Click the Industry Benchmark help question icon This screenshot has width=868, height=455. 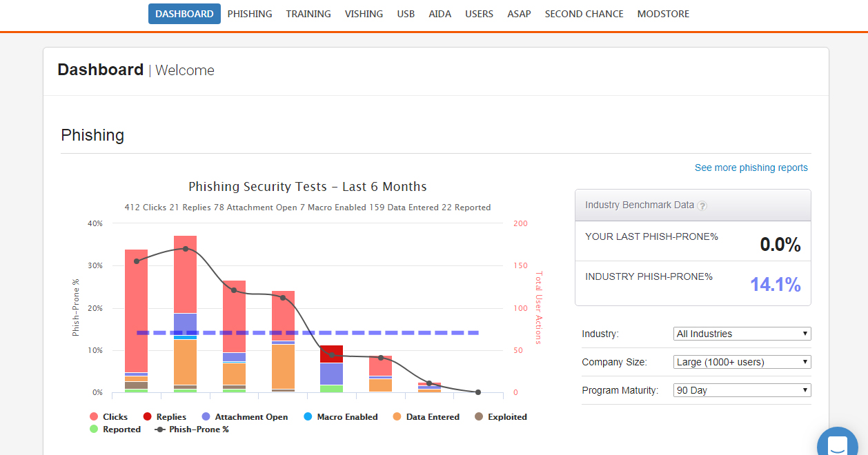click(x=702, y=205)
